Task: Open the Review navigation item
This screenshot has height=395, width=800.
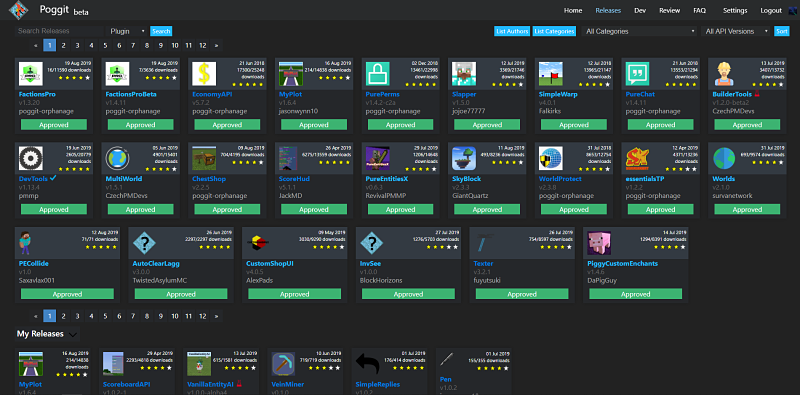Action: coord(669,11)
